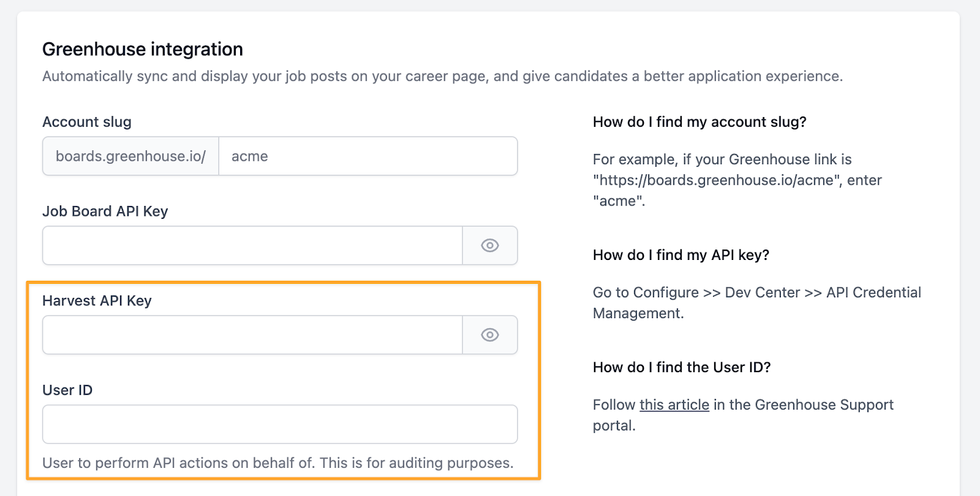
Task: Reveal the Harvest API Key value
Action: [490, 335]
